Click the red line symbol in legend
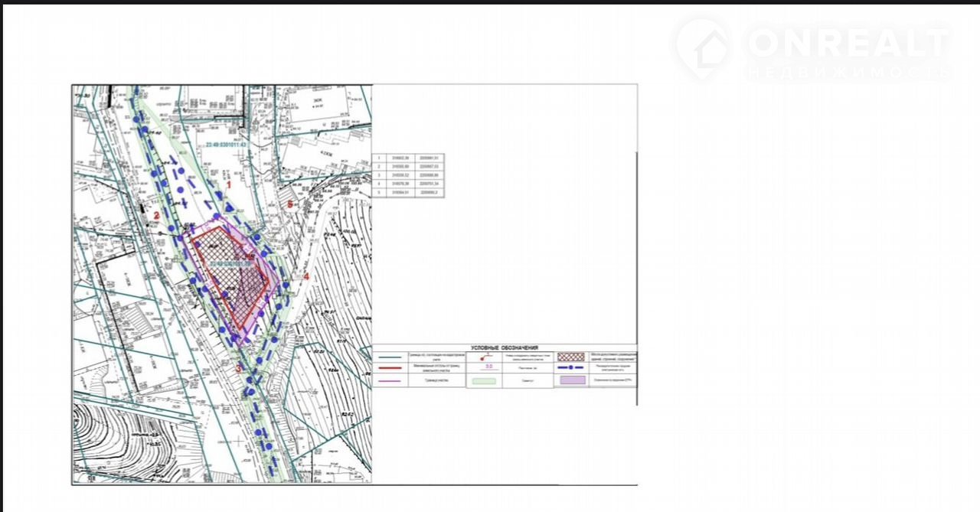 (390, 368)
